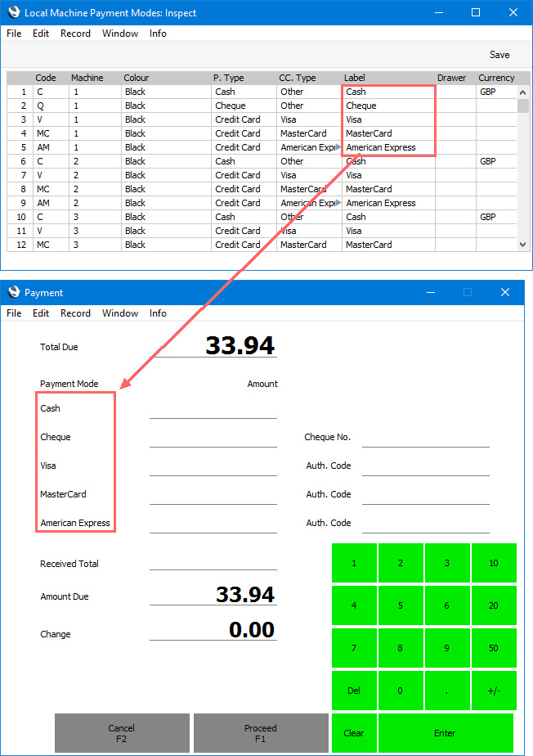
Task: Click the Cheque amount input field
Action: tap(213, 438)
